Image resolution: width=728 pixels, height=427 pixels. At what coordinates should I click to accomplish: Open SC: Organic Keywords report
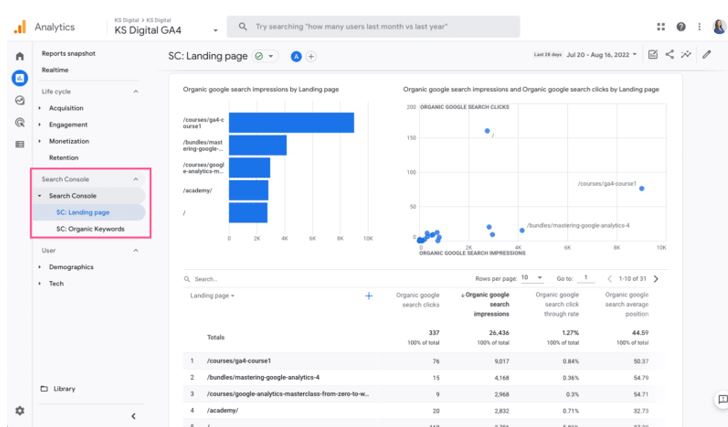(x=90, y=229)
